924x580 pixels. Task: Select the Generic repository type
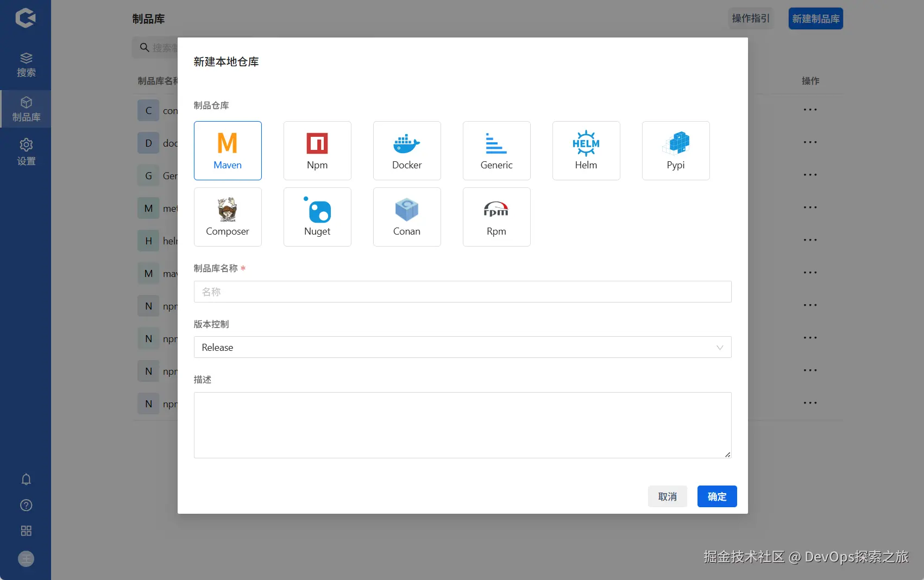[496, 150]
